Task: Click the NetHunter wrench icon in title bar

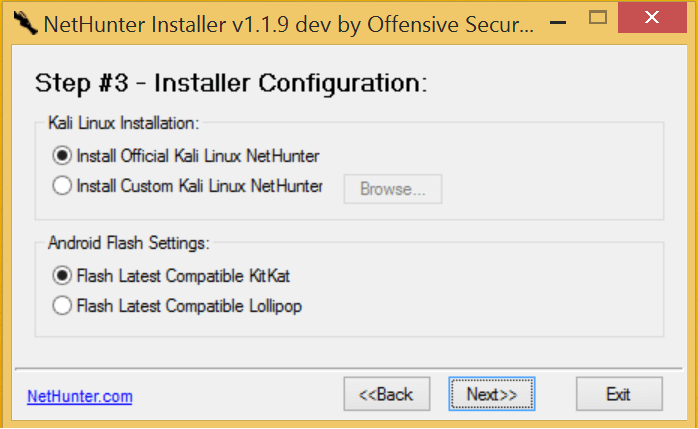Action: coord(21,19)
